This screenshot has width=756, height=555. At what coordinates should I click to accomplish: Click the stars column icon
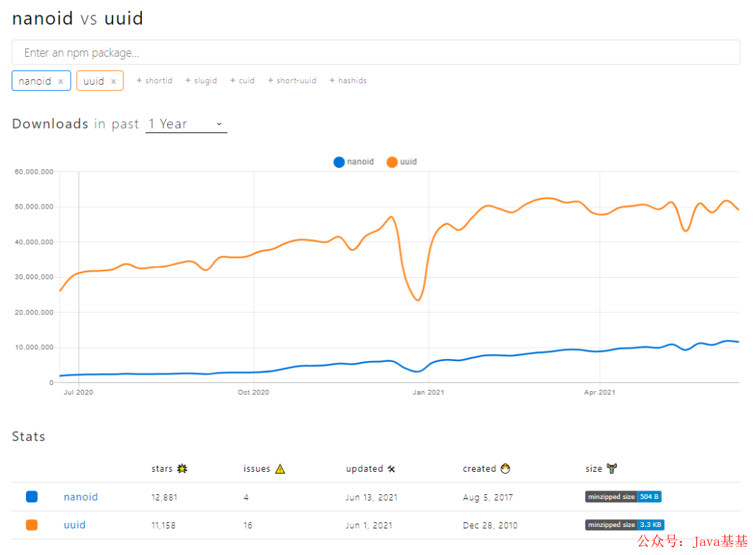pyautogui.click(x=182, y=469)
